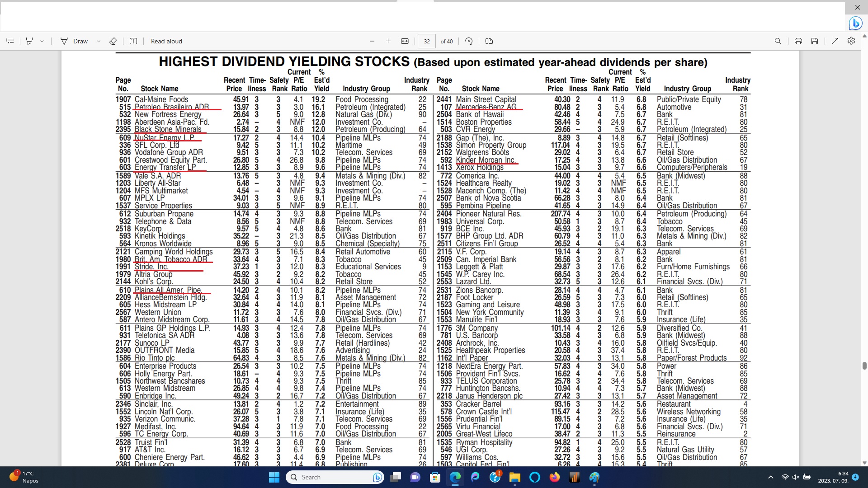The image size is (868, 488).
Task: Zoom out with the minus button
Action: coord(372,41)
